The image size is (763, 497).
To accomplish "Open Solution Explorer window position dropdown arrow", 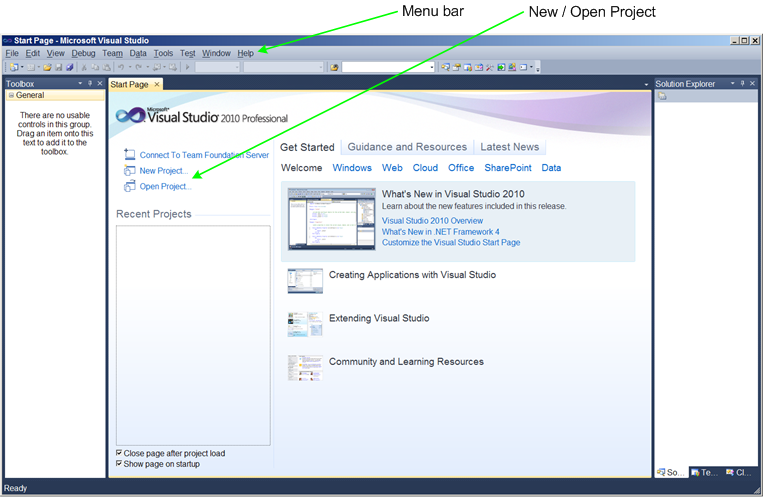I will (732, 83).
